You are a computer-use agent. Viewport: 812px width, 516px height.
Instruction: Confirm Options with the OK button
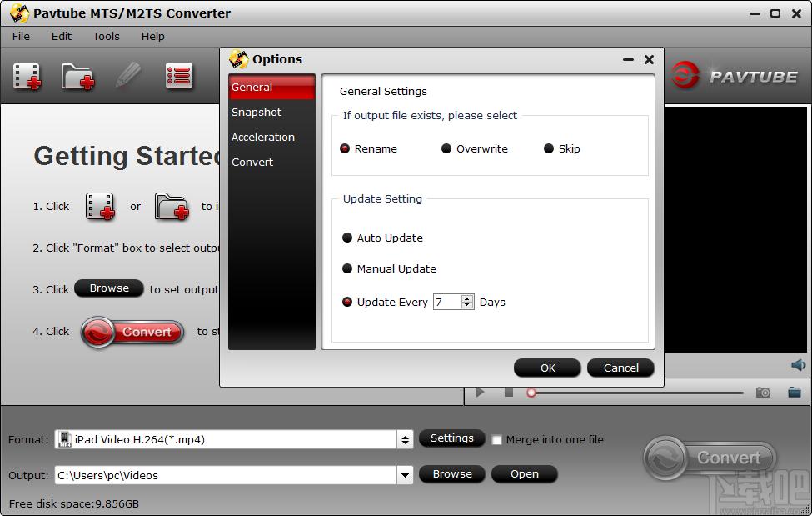coord(547,368)
